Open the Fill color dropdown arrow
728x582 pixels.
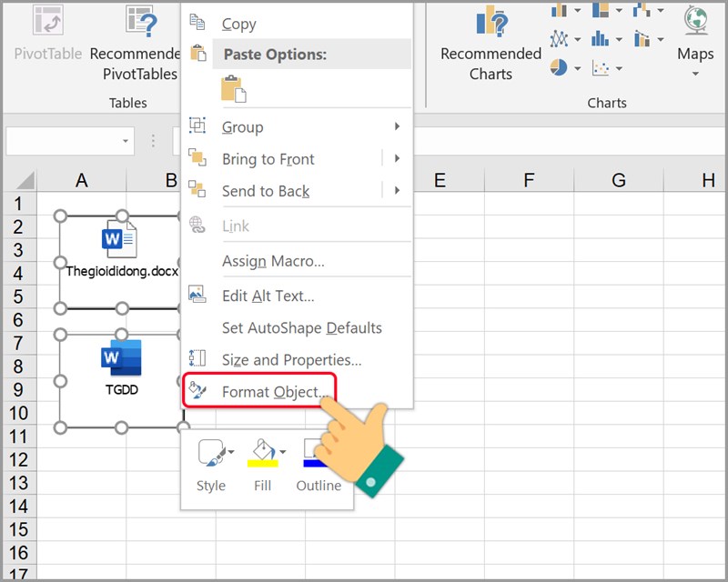pos(283,451)
